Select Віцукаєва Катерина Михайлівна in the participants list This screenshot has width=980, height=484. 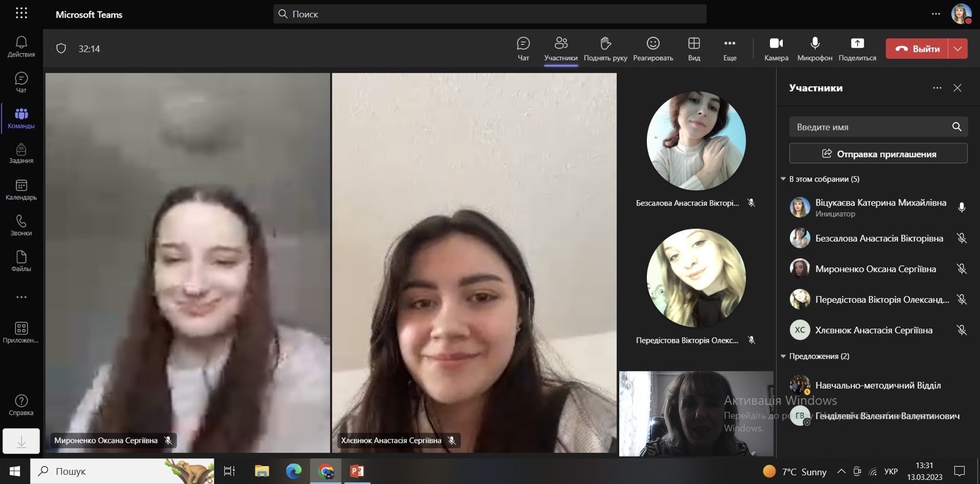[878, 207]
